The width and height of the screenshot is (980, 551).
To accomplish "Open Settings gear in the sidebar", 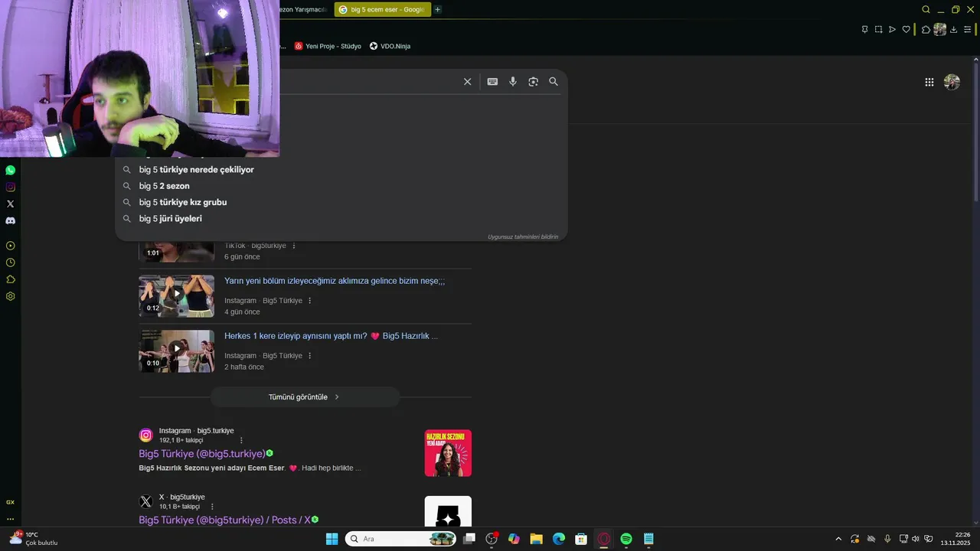I will pos(10,296).
